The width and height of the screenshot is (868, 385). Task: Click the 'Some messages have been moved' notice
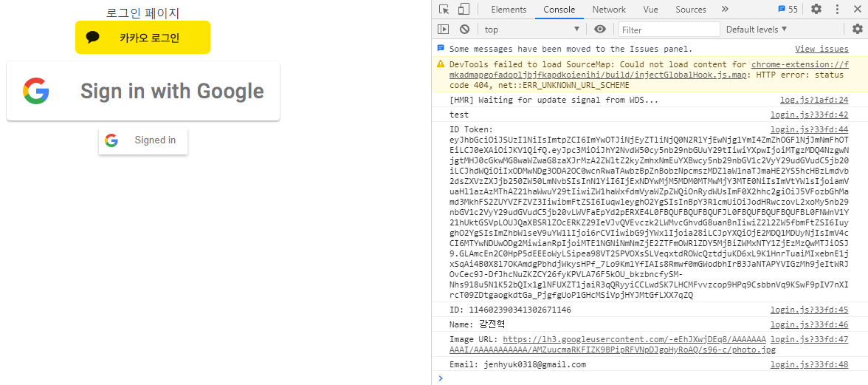click(x=571, y=49)
